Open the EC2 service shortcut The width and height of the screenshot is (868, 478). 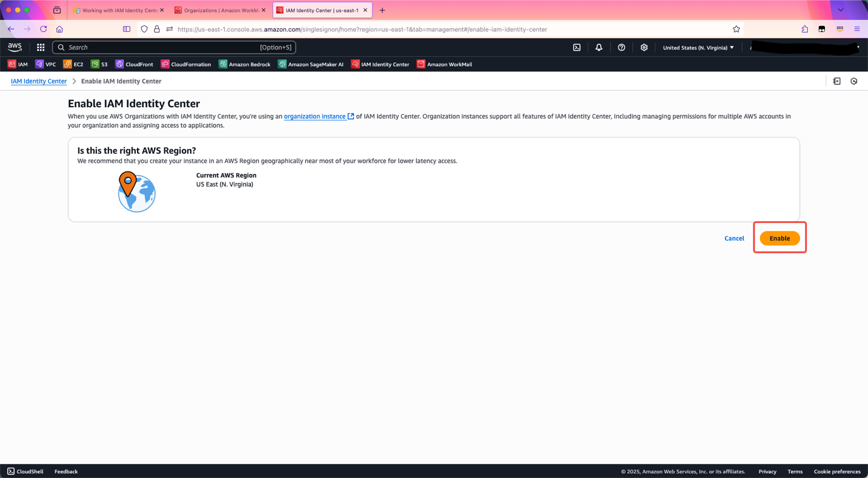coord(73,64)
